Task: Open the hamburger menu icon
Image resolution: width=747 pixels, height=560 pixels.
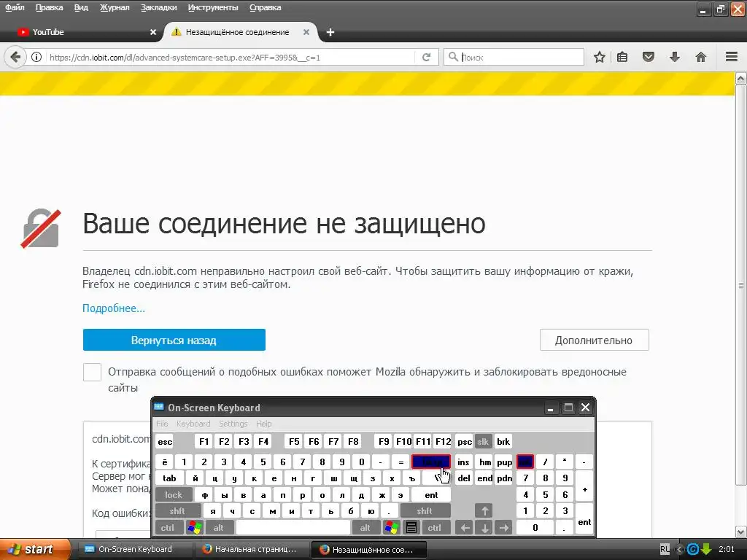Action: pyautogui.click(x=732, y=57)
